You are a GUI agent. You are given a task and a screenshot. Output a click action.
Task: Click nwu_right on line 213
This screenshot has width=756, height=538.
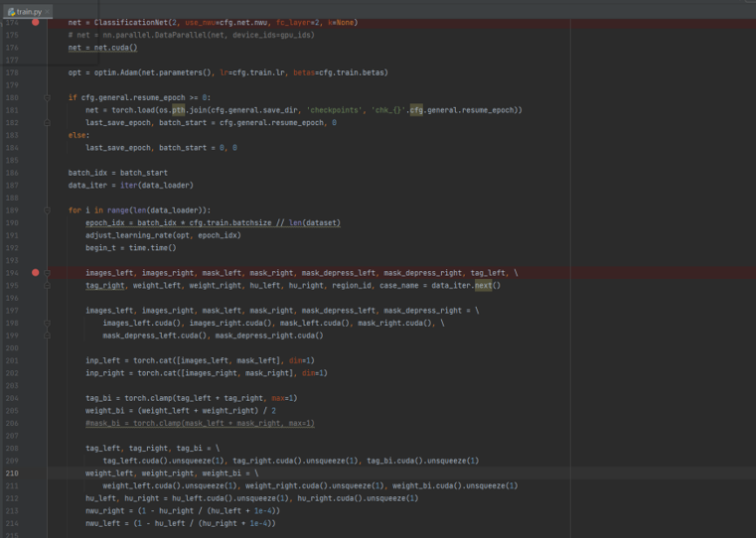point(104,511)
